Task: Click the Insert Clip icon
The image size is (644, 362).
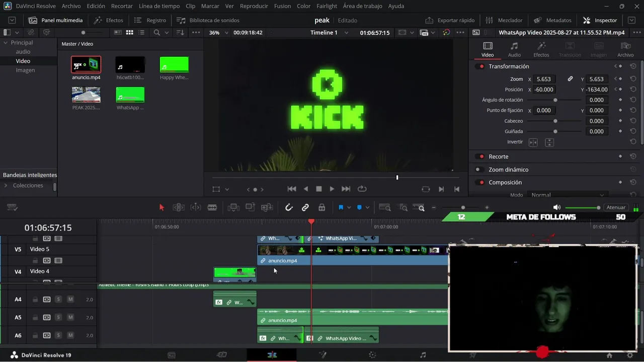Action: 233,208
